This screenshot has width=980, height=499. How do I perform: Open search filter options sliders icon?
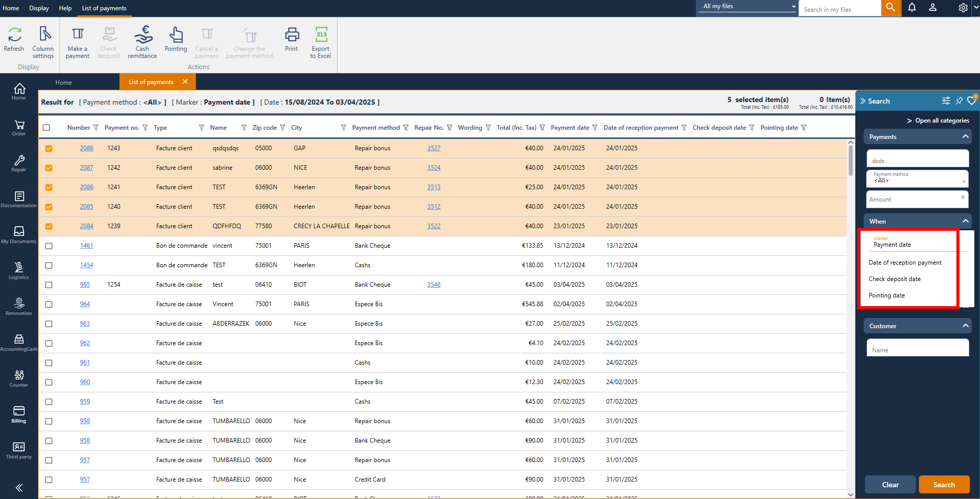coord(946,101)
